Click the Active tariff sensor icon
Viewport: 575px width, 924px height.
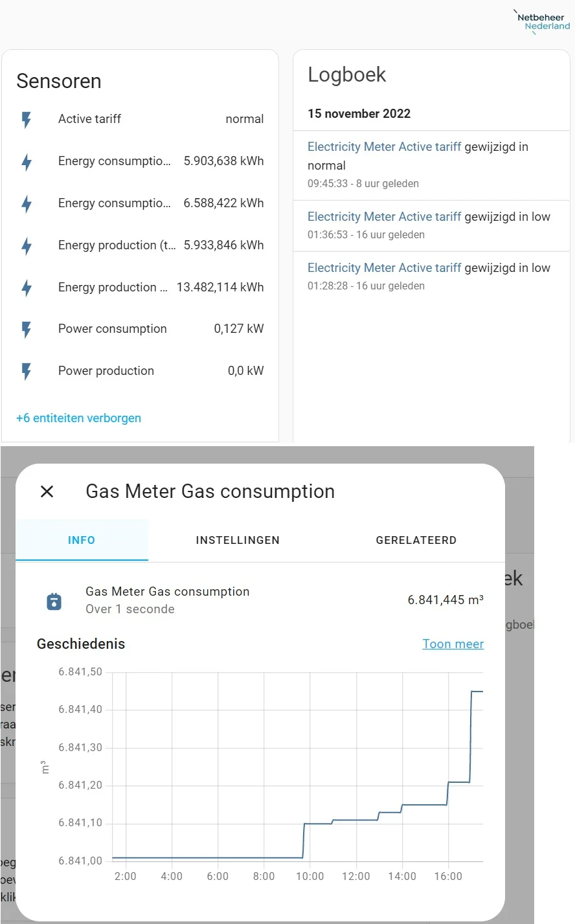click(x=27, y=120)
